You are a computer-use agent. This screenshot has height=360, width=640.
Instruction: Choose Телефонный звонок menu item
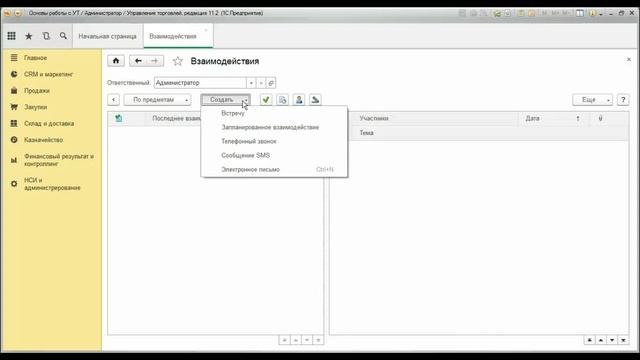(x=249, y=141)
